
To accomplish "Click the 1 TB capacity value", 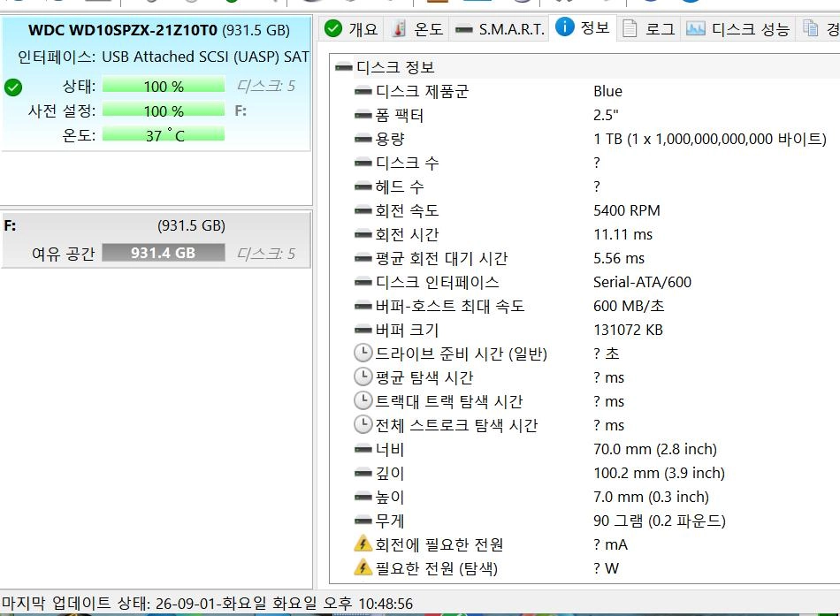I will click(710, 140).
